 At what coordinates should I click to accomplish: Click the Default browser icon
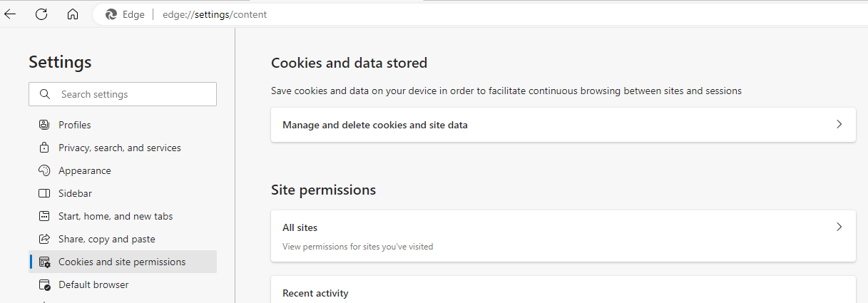pos(45,284)
